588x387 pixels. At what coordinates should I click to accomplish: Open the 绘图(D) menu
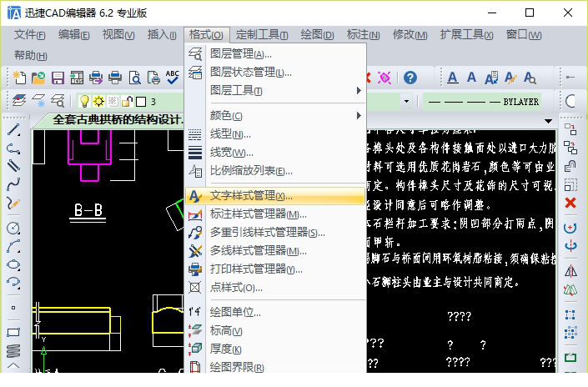click(x=317, y=35)
